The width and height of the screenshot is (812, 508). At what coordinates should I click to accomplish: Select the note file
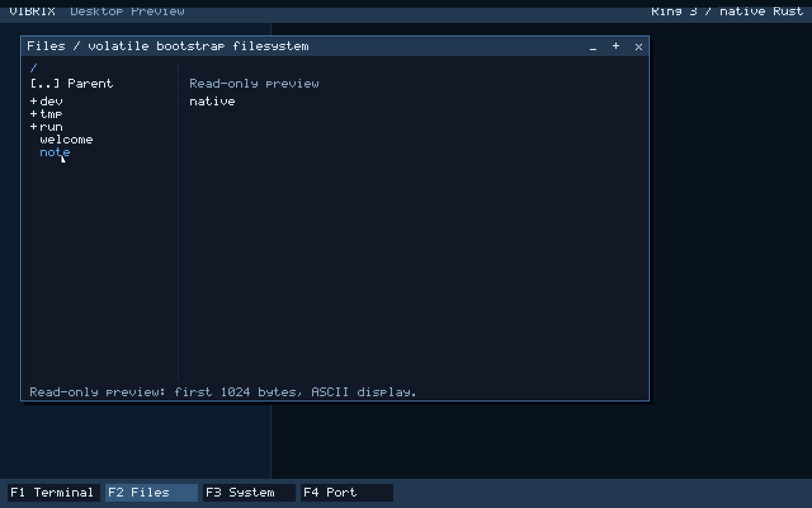(55, 152)
